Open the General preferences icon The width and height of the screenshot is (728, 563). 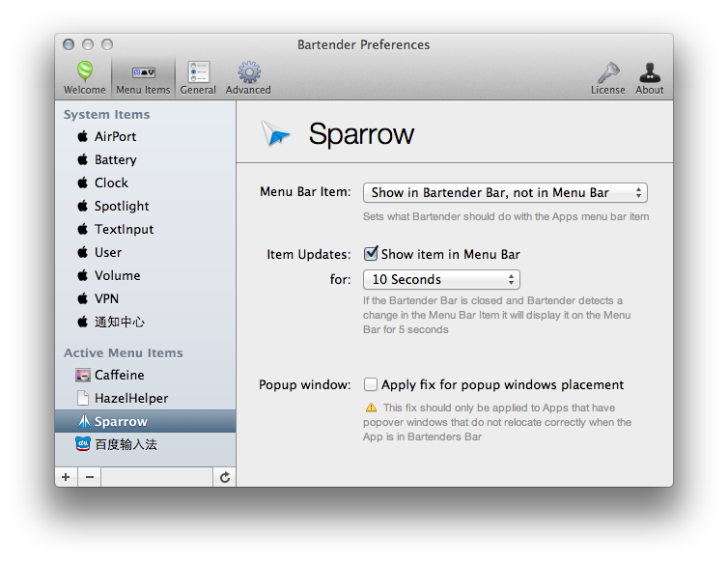[x=198, y=72]
